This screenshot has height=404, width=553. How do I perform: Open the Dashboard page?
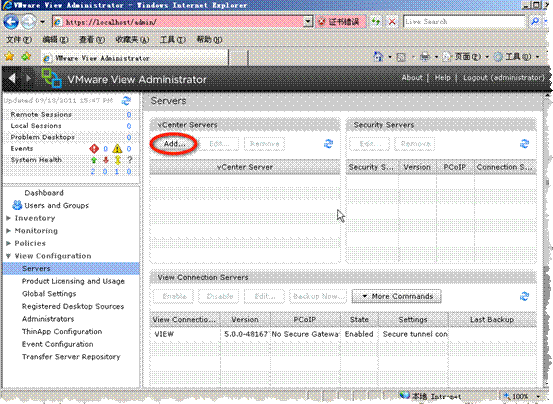44,193
